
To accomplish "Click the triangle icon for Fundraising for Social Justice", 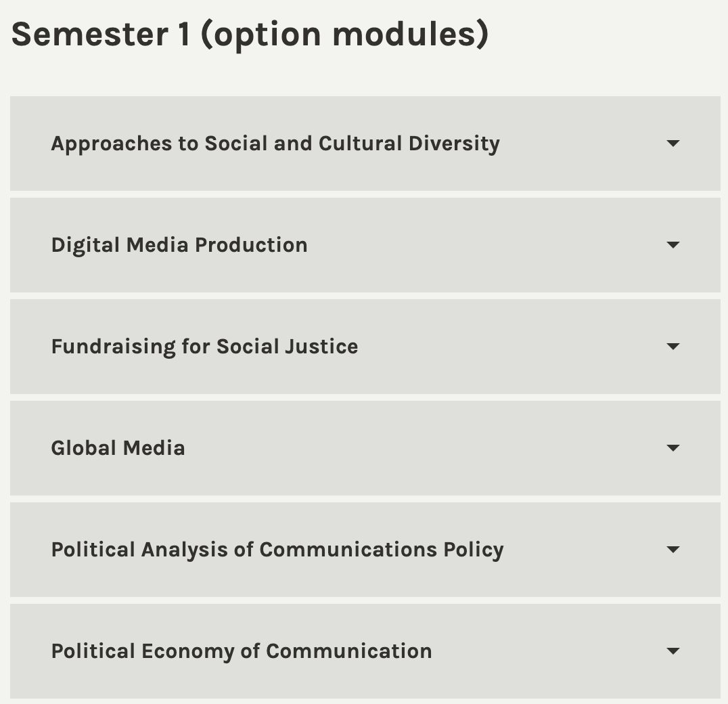I will [673, 347].
